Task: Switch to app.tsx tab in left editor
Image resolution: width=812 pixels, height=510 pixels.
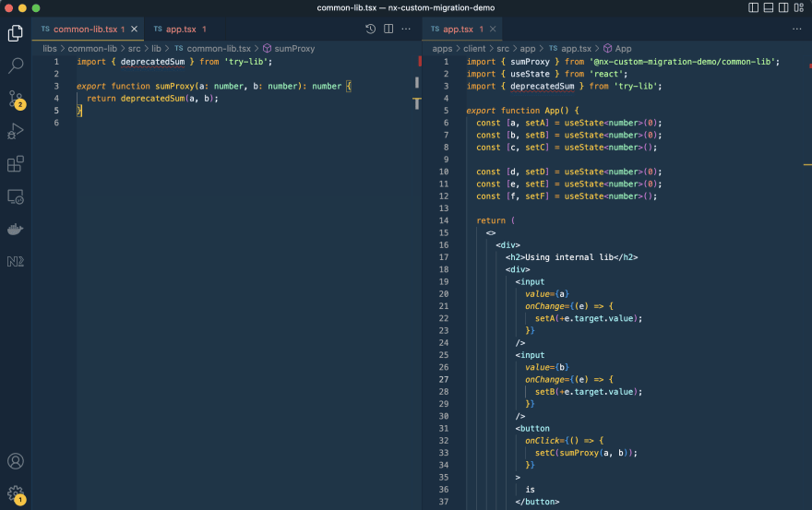Action: point(183,30)
